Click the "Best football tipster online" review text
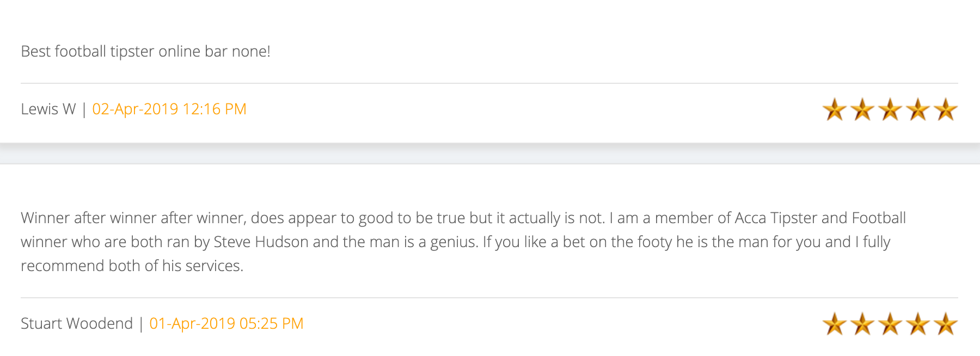Viewport: 980px width, 356px height. click(145, 51)
